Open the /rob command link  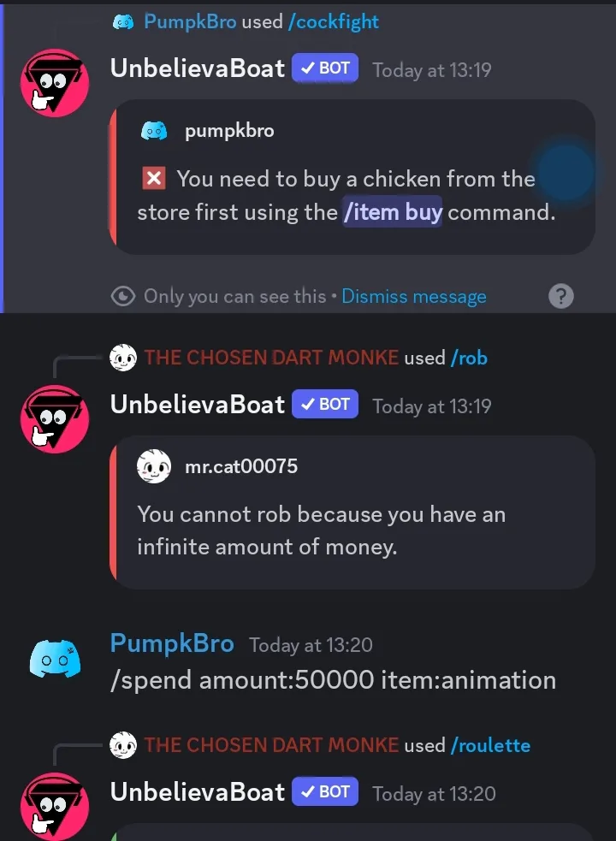pos(469,358)
